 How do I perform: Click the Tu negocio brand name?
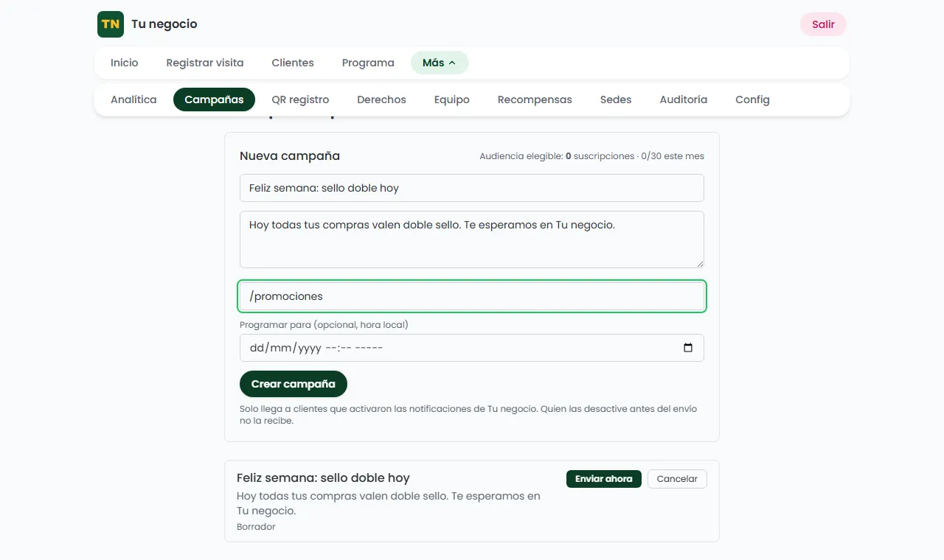pos(164,24)
